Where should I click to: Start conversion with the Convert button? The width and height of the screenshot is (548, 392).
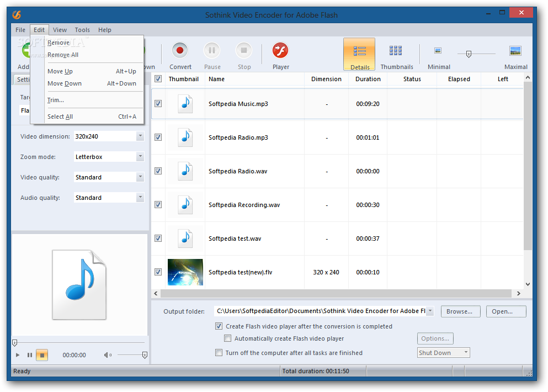pos(180,56)
